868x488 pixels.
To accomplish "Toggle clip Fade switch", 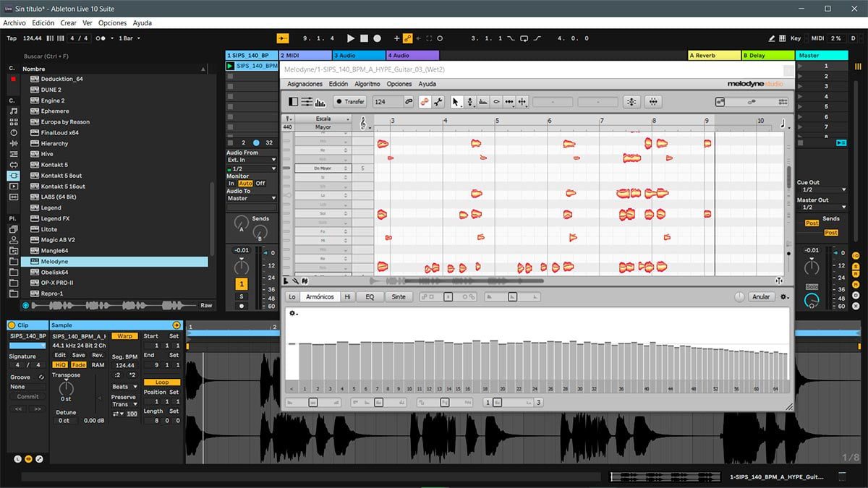I will (x=78, y=365).
